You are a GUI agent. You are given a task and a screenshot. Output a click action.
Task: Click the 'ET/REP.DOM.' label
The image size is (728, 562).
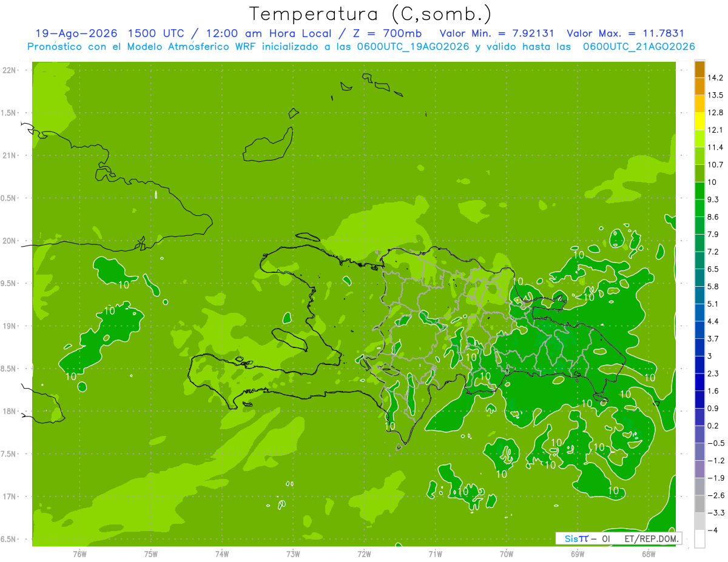[x=650, y=538]
